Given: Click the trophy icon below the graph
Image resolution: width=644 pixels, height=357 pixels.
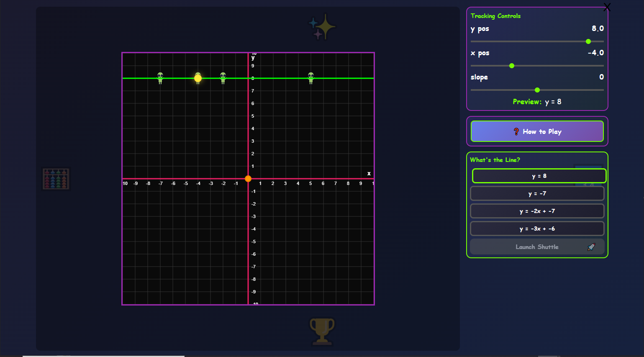Looking at the screenshot, I should (322, 331).
